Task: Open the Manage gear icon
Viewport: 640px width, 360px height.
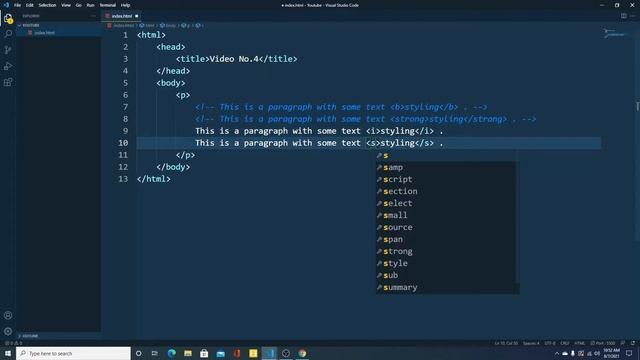Action: pyautogui.click(x=8, y=331)
